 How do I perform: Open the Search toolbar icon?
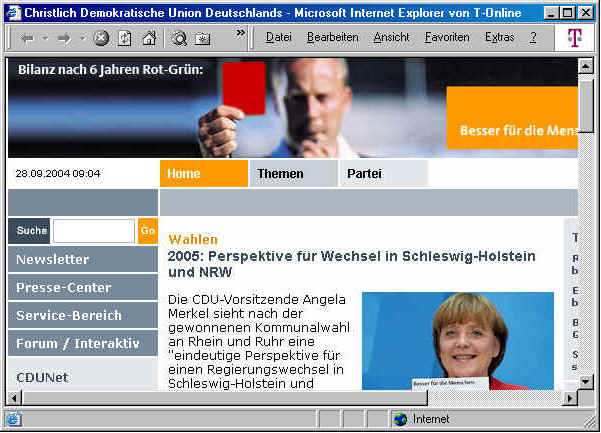point(179,38)
